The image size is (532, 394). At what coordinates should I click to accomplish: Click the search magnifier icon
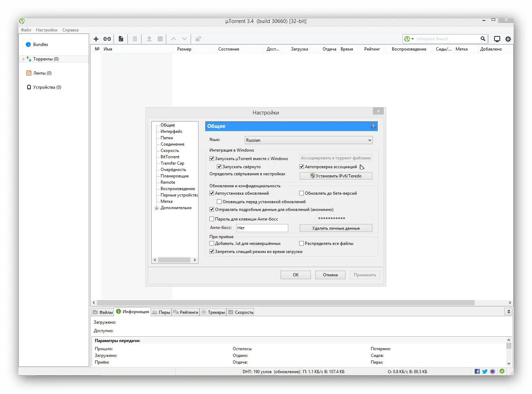(483, 39)
